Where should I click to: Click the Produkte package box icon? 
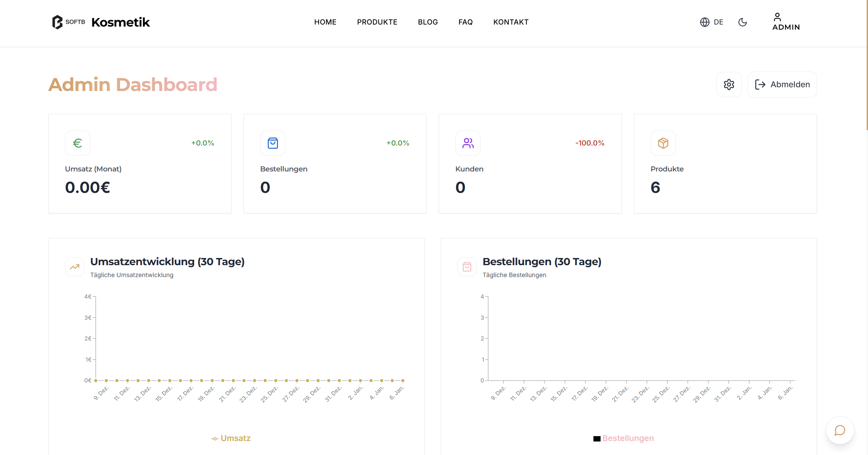[x=663, y=143]
